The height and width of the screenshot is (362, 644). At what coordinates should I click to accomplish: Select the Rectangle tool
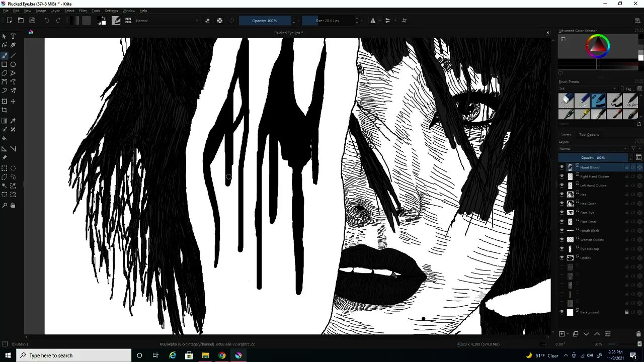point(5,64)
